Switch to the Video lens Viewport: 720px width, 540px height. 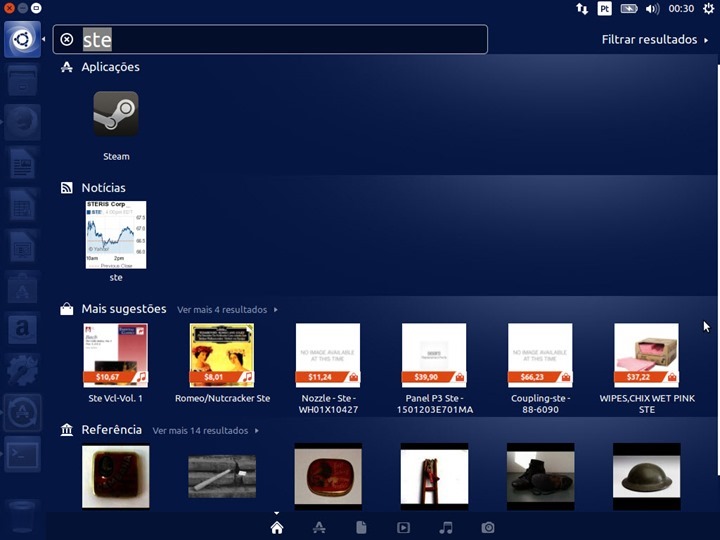pyautogui.click(x=404, y=528)
